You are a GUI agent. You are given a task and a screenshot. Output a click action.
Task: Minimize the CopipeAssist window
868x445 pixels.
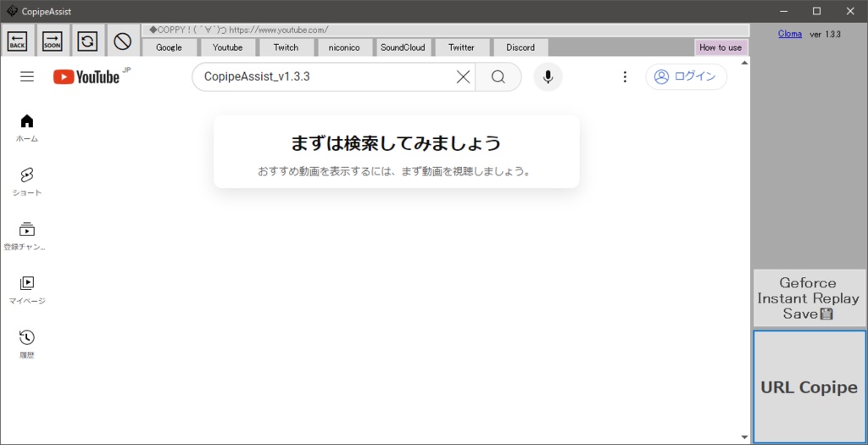pyautogui.click(x=783, y=11)
